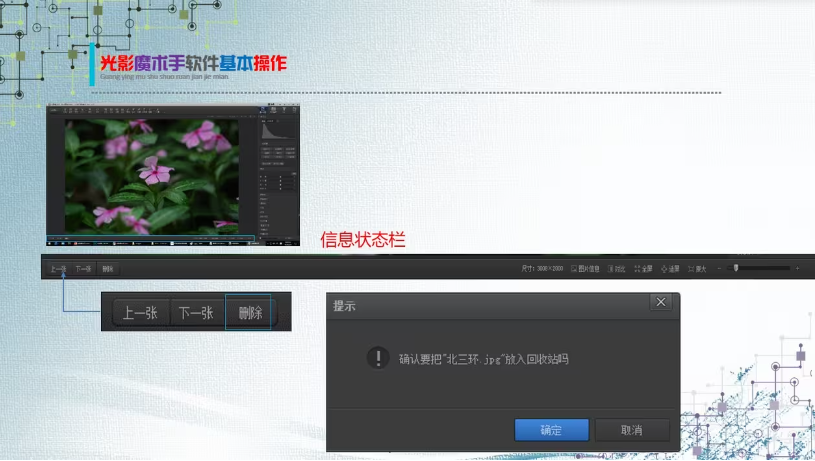Close the 提示 dialog with the X
815x461 pixels.
660,302
